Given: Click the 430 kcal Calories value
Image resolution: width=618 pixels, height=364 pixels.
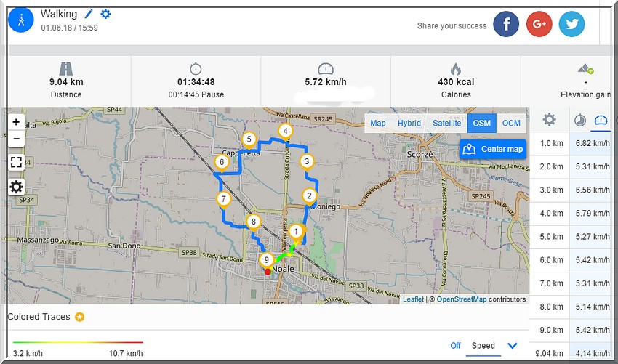Looking at the screenshot, I should click(456, 82).
